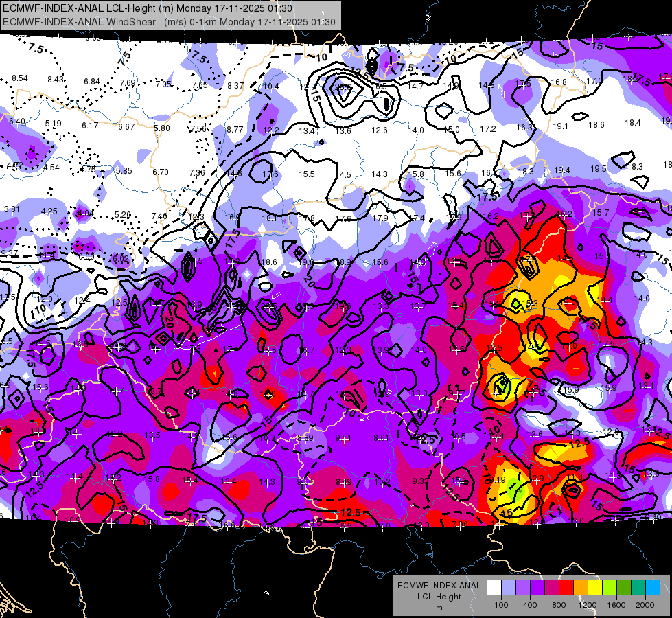Click the grid value "8.43"
Viewport: 672px width, 618px height.
[x=56, y=80]
